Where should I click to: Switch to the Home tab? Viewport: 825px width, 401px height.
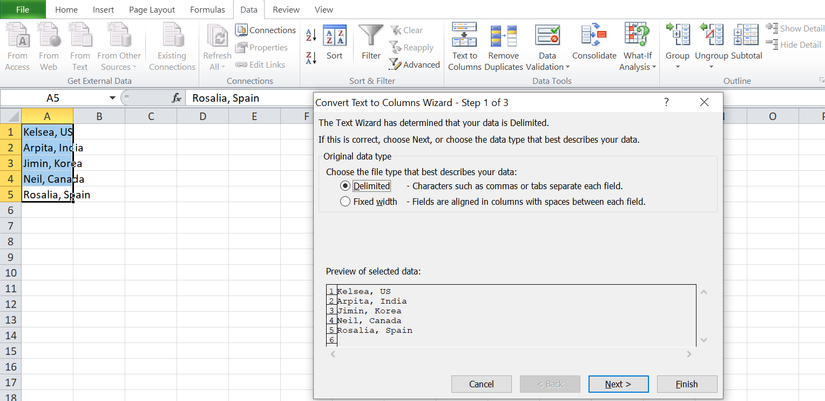coord(66,9)
